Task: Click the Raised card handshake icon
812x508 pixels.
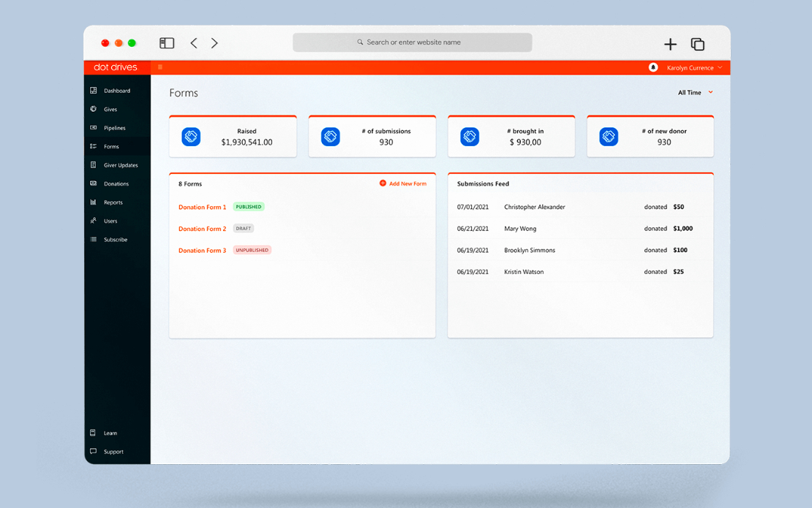Action: (x=191, y=137)
